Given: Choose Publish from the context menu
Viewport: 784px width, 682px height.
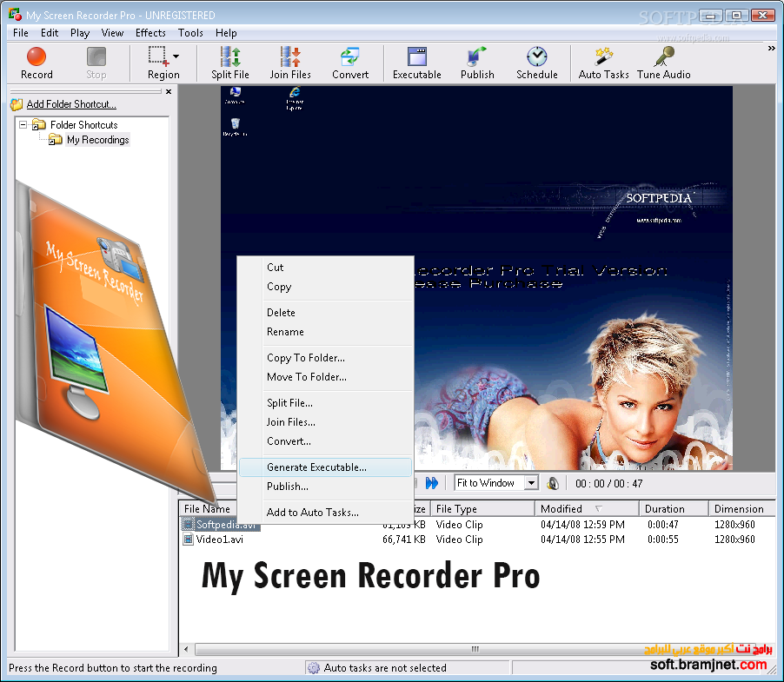Looking at the screenshot, I should (326, 487).
